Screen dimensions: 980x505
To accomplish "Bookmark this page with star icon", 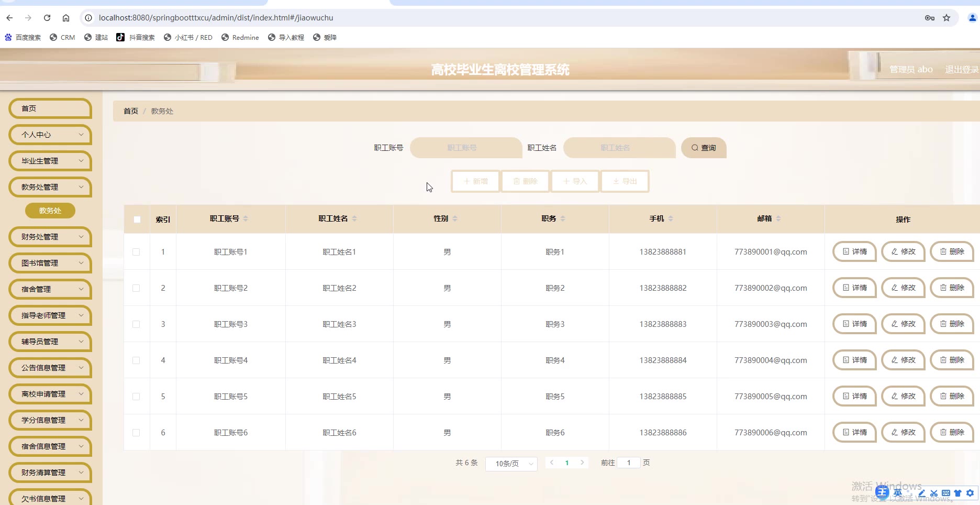I will click(x=946, y=18).
